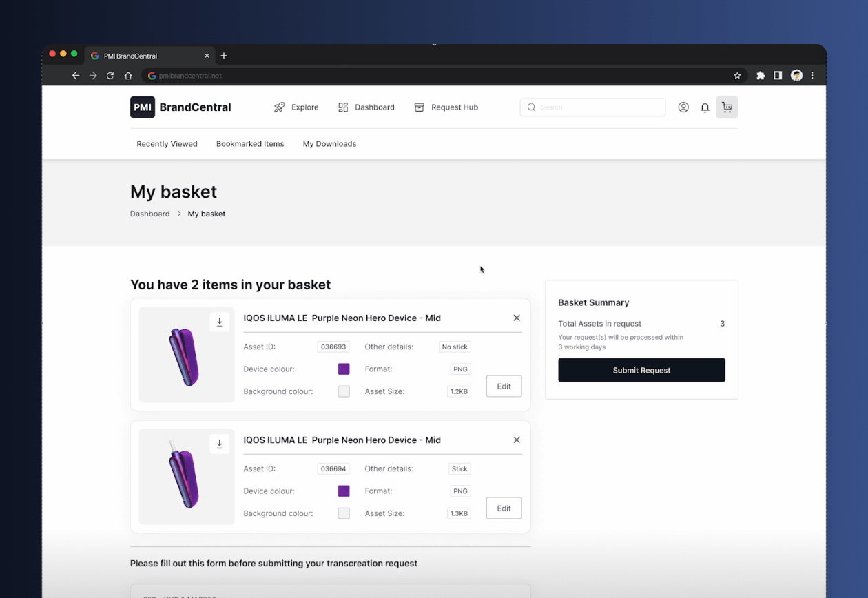Open the basket cart icon
Viewport: 868px width, 598px height.
point(727,107)
